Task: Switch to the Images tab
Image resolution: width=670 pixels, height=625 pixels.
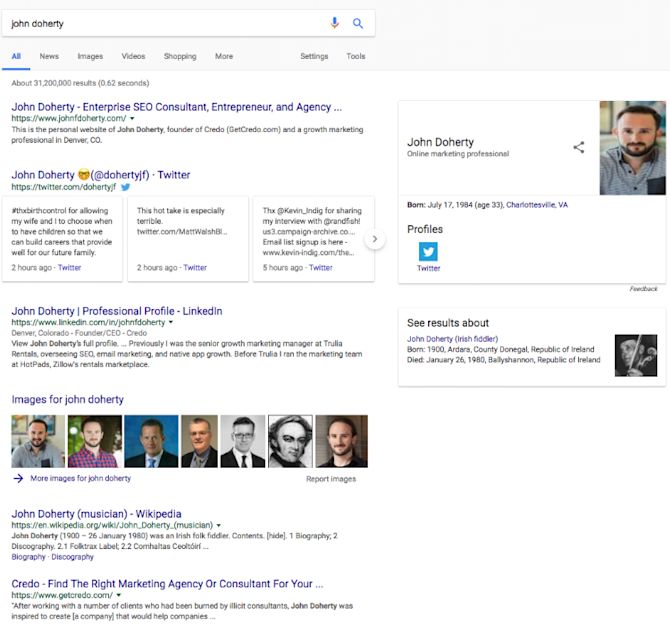Action: click(90, 56)
